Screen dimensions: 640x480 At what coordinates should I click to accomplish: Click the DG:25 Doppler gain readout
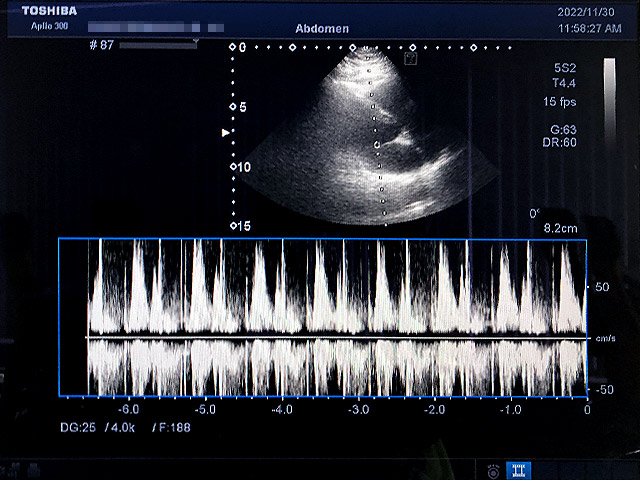click(76, 427)
